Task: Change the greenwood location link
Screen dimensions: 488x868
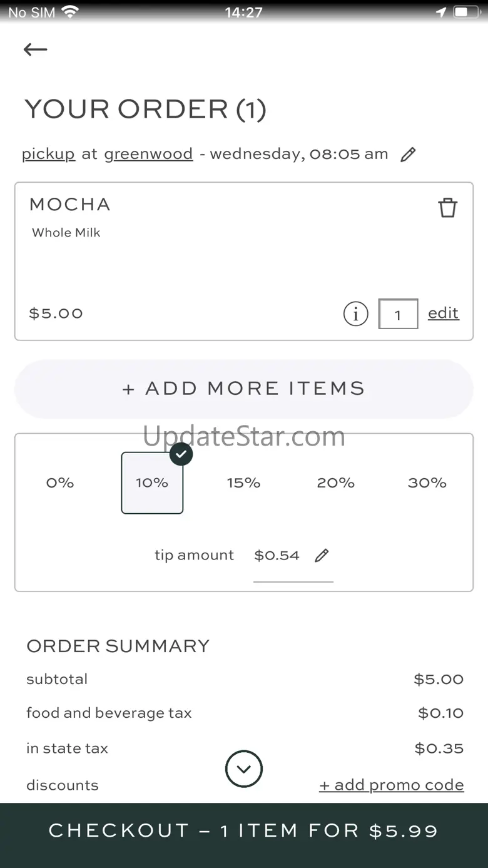Action: click(148, 154)
